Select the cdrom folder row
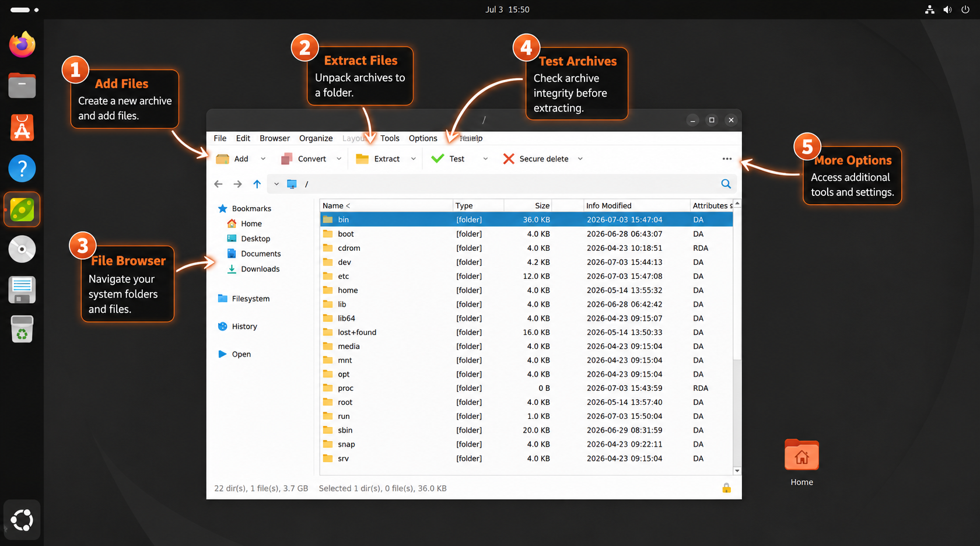This screenshot has width=980, height=546. tap(526, 248)
